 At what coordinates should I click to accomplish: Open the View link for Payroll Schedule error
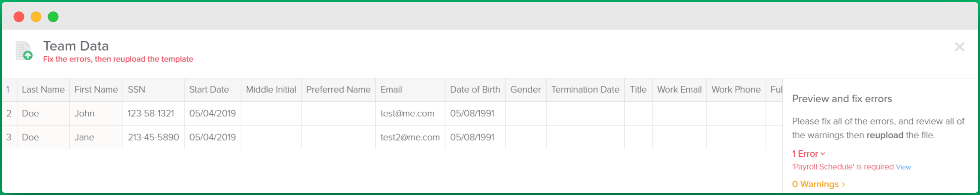[x=903, y=167]
